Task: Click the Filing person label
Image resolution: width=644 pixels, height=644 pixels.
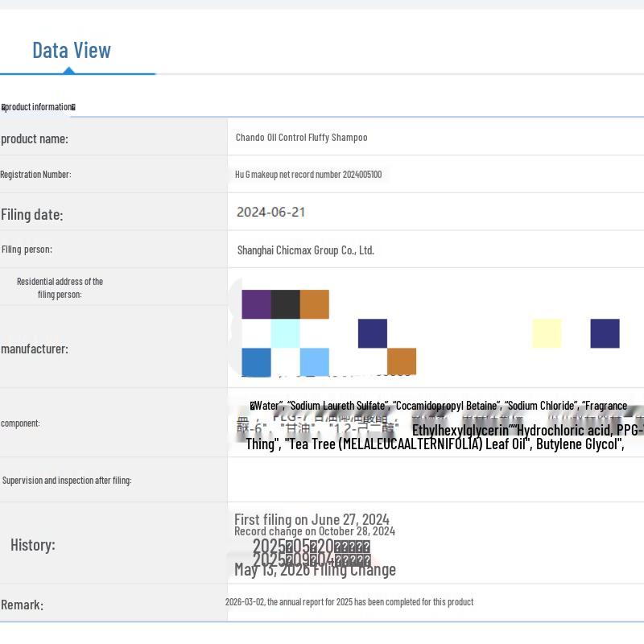Action: [x=27, y=250]
